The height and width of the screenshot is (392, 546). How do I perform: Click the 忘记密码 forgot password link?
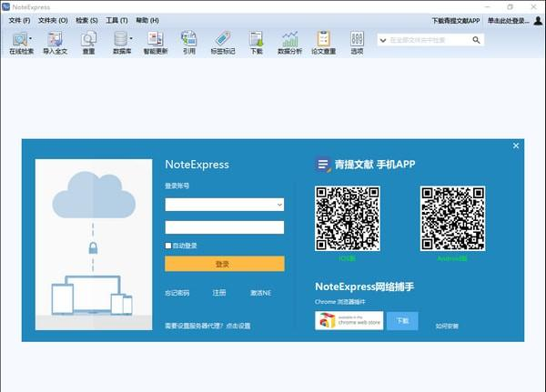point(177,293)
